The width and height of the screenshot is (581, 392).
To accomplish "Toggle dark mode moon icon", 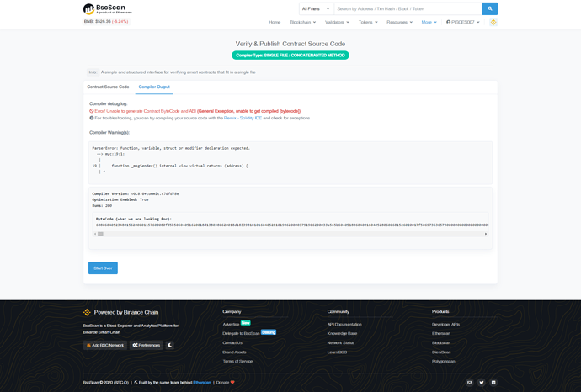I will point(170,345).
